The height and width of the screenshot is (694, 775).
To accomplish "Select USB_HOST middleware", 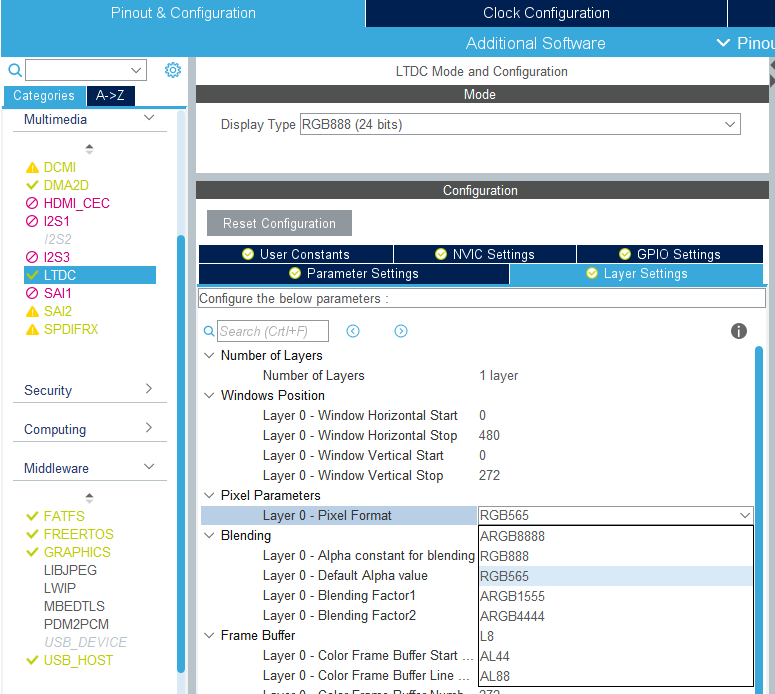I will [x=78, y=660].
